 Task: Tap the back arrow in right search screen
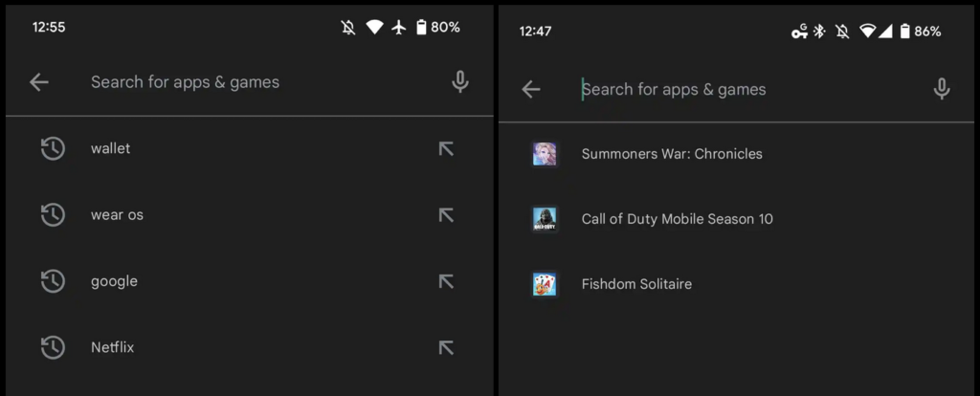point(530,89)
